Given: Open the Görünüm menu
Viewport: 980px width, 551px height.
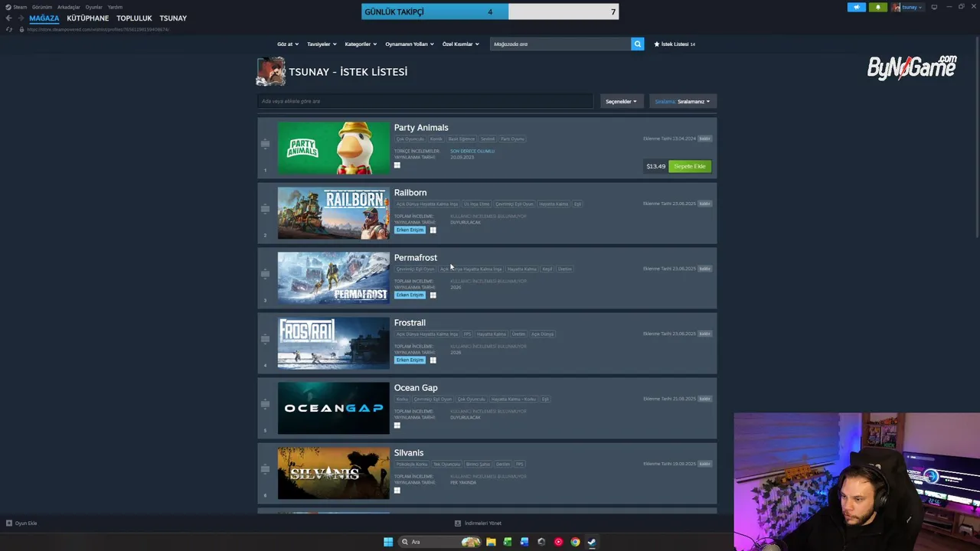Looking at the screenshot, I should 42,7.
